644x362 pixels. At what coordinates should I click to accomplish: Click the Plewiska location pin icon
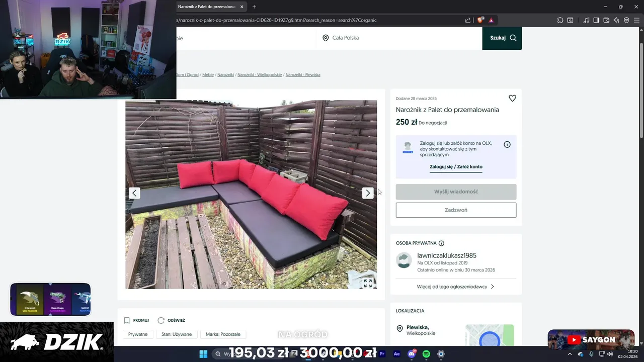400,329
